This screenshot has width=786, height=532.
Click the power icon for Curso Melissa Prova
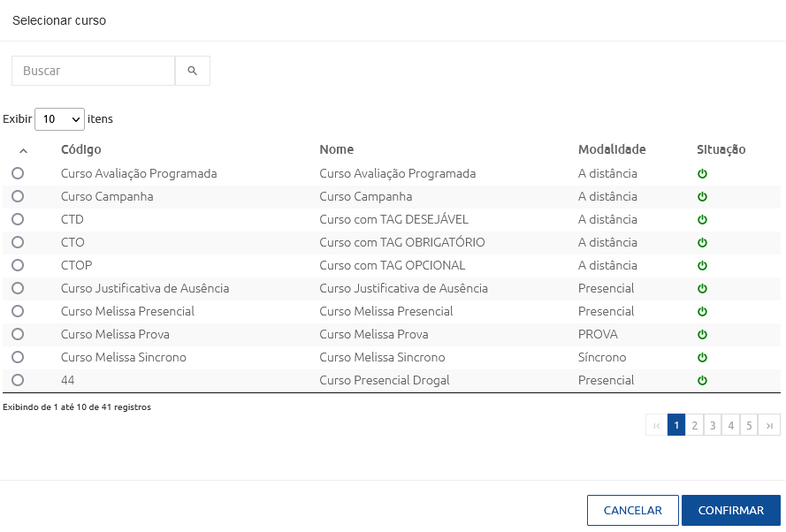(x=702, y=334)
